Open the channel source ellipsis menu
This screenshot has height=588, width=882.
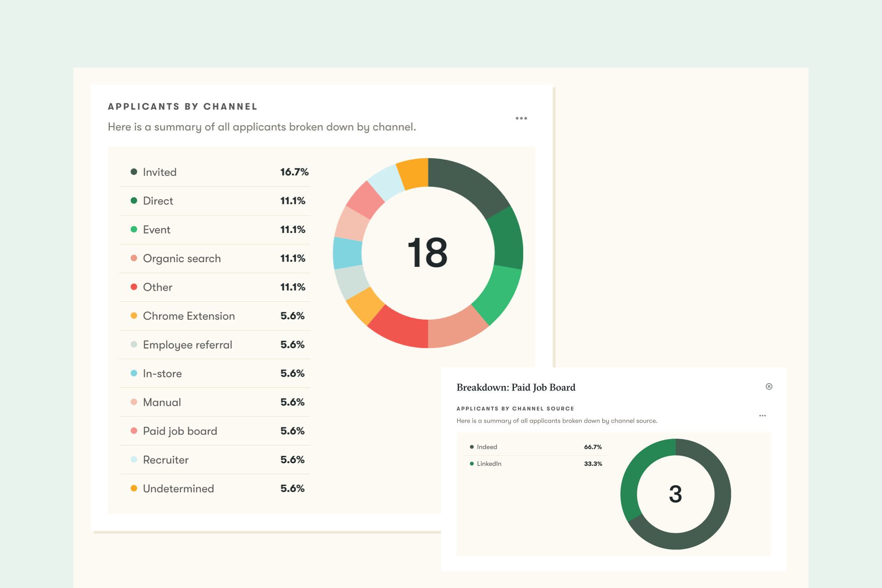click(x=762, y=416)
